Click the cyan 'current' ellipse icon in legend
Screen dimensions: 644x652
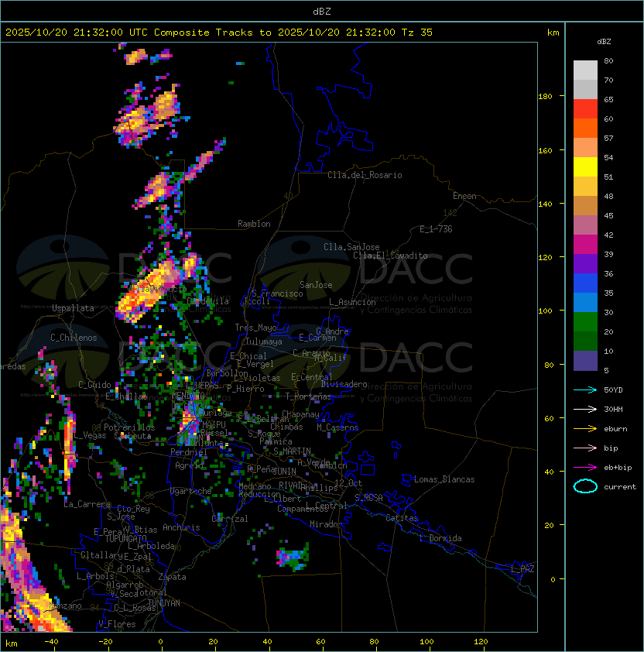585,486
